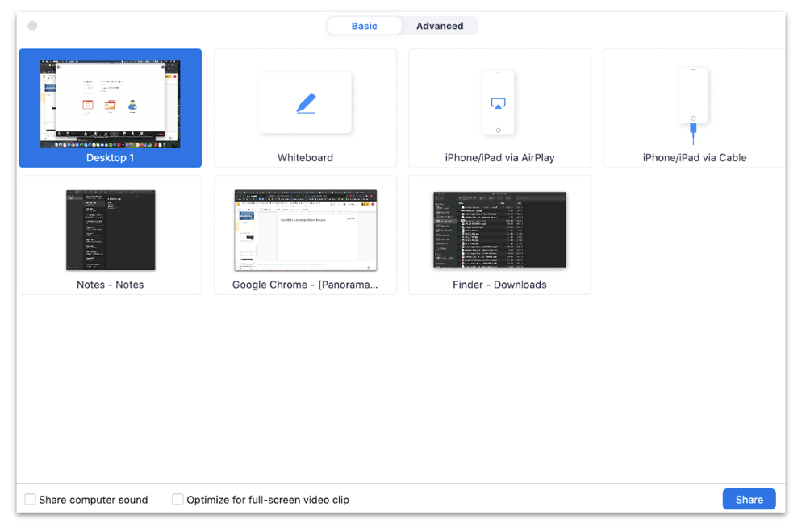Select the Basic tab
Image resolution: width=810 pixels, height=532 pixels.
tap(364, 25)
